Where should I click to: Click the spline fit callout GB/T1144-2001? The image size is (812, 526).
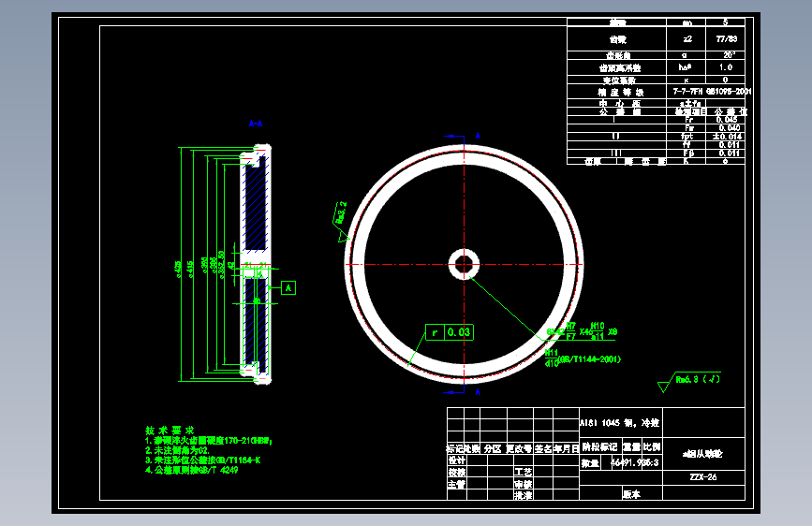(583, 358)
